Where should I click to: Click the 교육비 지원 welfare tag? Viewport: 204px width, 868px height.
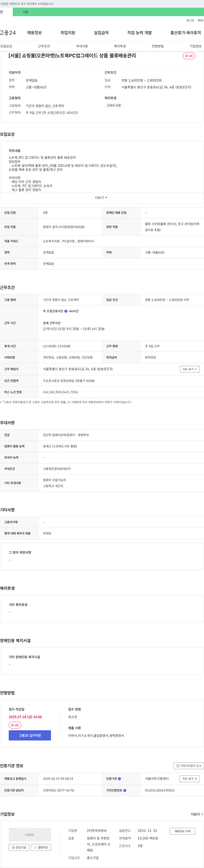(114, 105)
